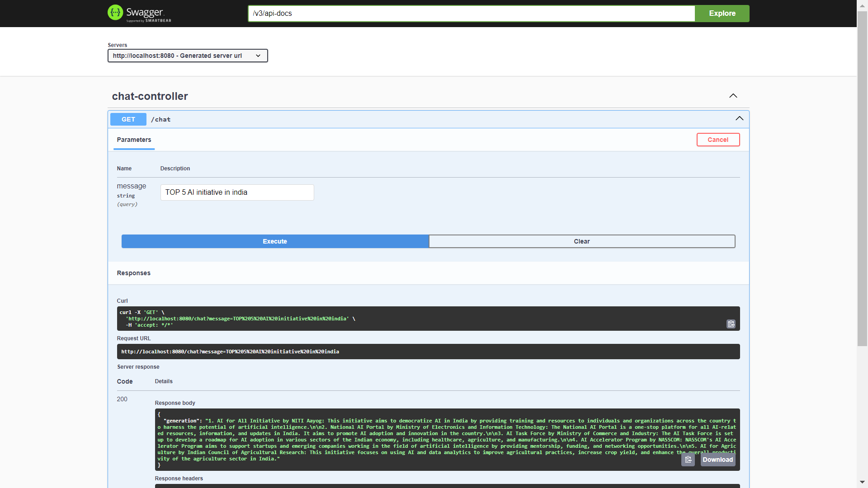Image resolution: width=868 pixels, height=488 pixels.
Task: Click the scrollbar down arrow
Action: [x=863, y=483]
